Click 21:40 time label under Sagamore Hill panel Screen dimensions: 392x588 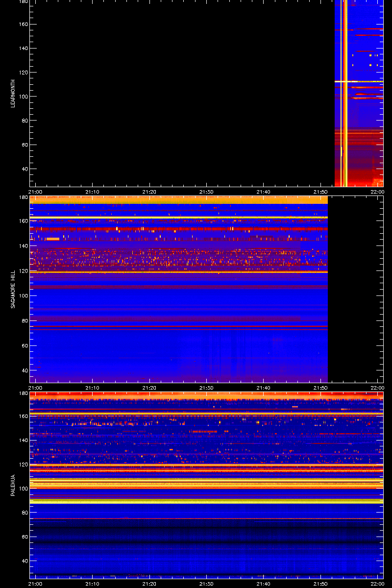pos(264,388)
